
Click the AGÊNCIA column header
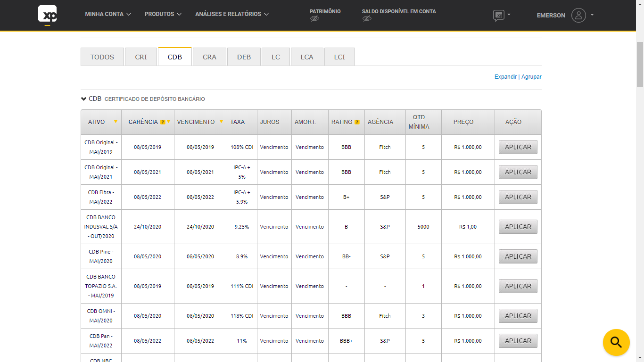(x=385, y=122)
